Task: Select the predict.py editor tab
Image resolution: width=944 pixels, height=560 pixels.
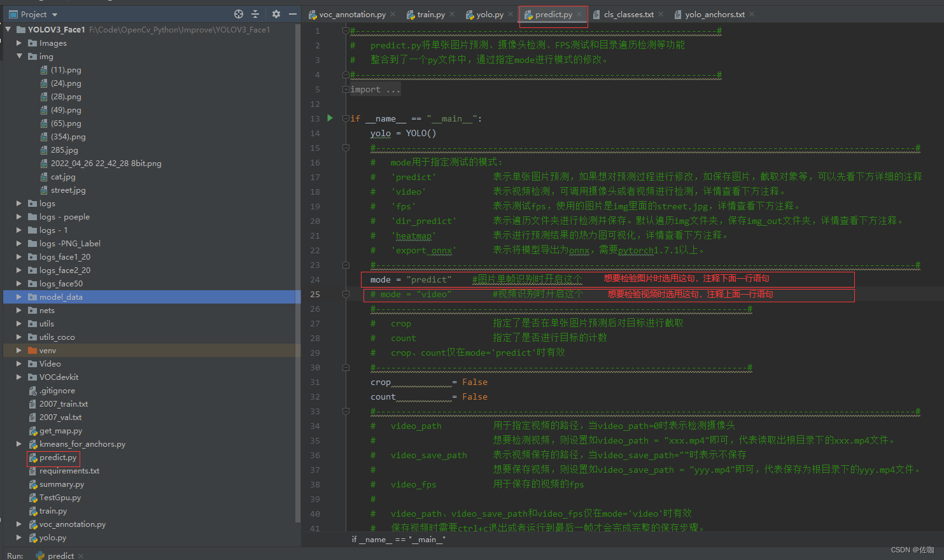Action: (x=553, y=14)
